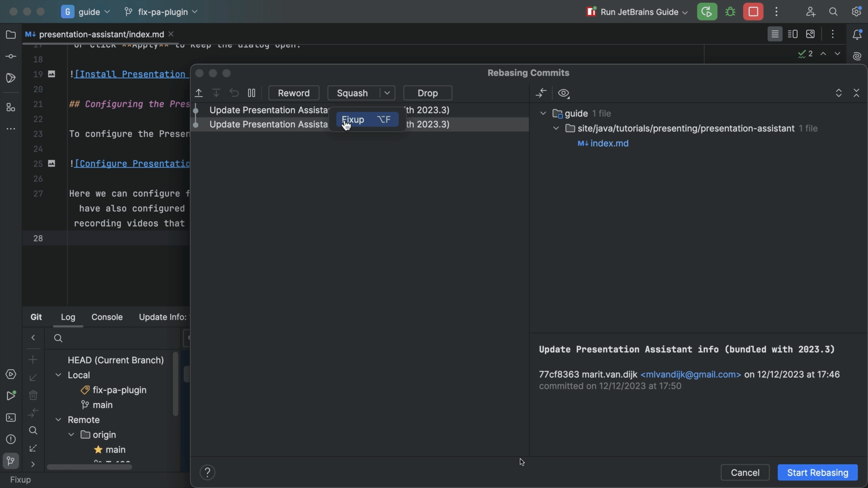Open the Squash action dropdown arrow
868x488 pixels.
point(387,93)
